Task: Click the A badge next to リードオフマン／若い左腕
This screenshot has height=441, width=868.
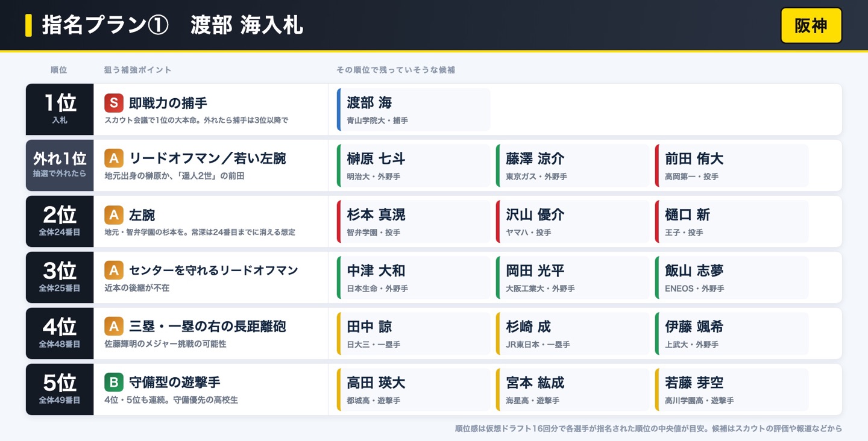Action: click(x=114, y=158)
